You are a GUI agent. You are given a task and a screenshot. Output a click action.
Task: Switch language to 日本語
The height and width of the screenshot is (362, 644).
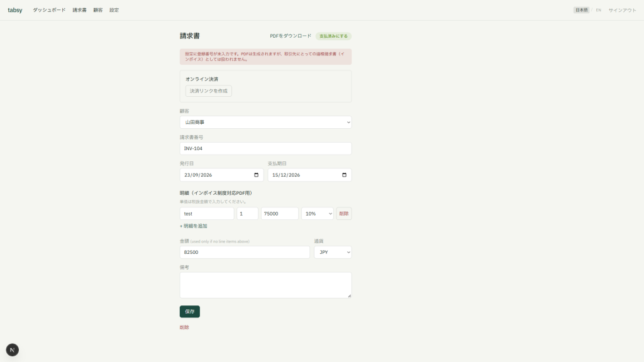tap(581, 10)
